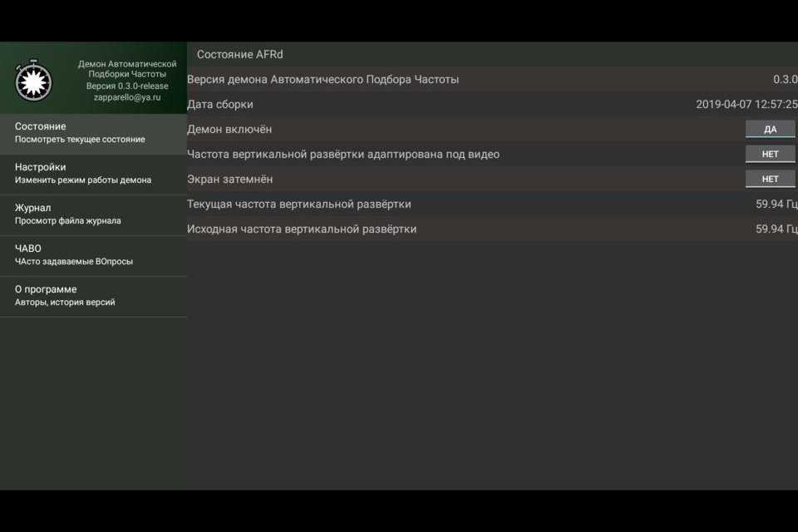The image size is (798, 532).
Task: Click the Версия 0.3.0-release header text
Action: tap(127, 86)
